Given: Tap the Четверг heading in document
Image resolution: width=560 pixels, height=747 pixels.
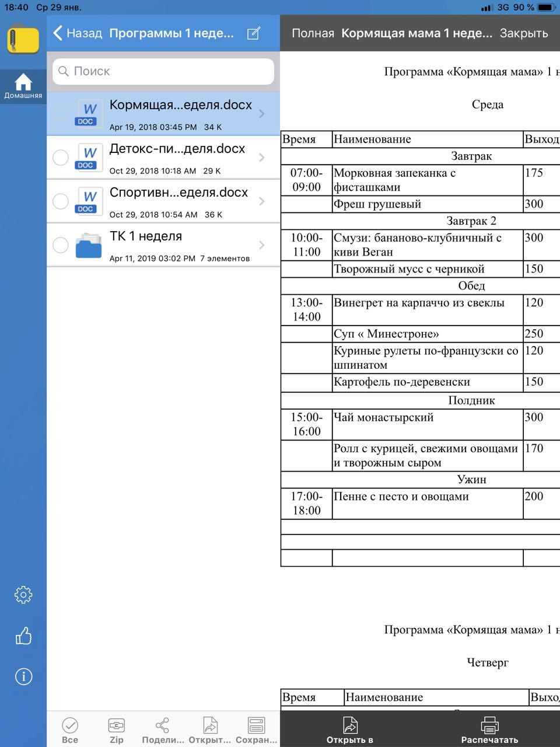Looking at the screenshot, I should (x=488, y=662).
